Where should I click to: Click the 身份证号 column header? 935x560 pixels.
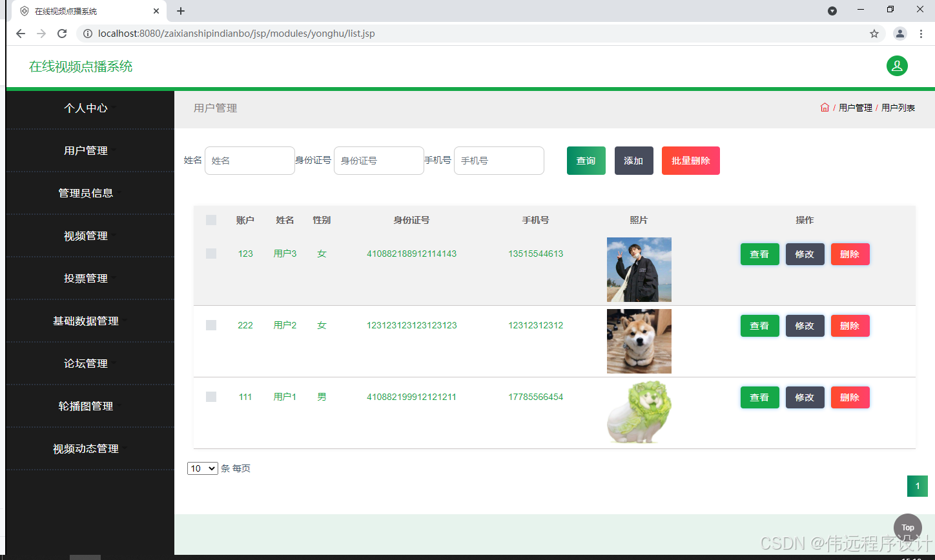click(x=412, y=220)
